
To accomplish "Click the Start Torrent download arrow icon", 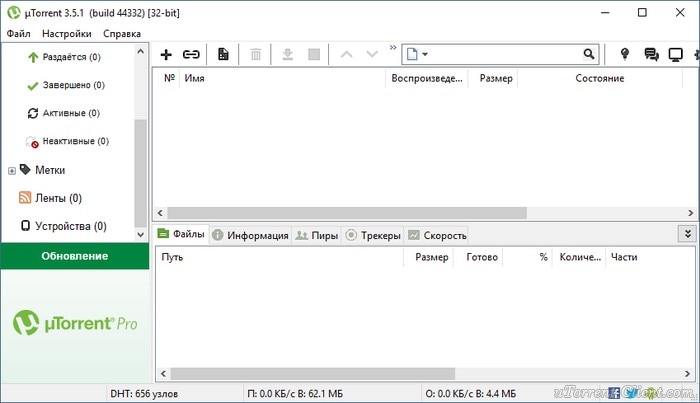I will [288, 54].
